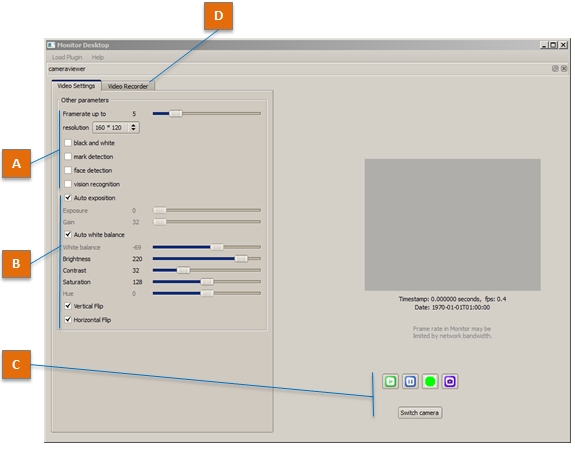This screenshot has height=451, width=575.
Task: Click the Gain slider handle
Action: (160, 222)
